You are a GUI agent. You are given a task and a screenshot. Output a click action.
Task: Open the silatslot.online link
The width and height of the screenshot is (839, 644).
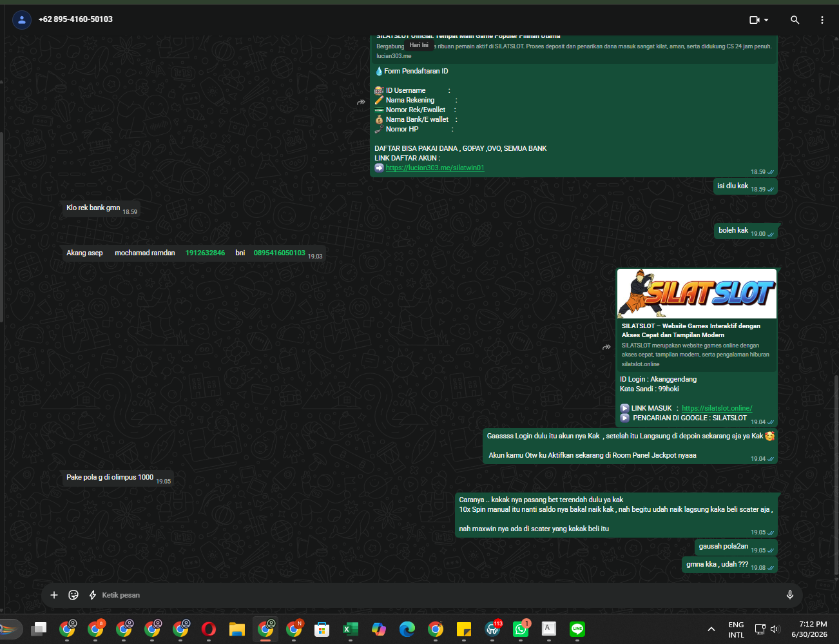[717, 408]
